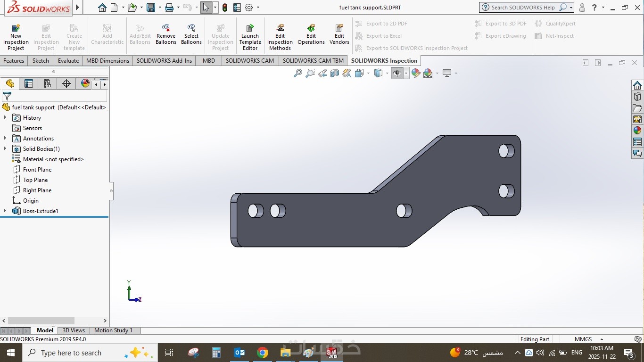
Task: Print the document with the printer icon
Action: 170,8
